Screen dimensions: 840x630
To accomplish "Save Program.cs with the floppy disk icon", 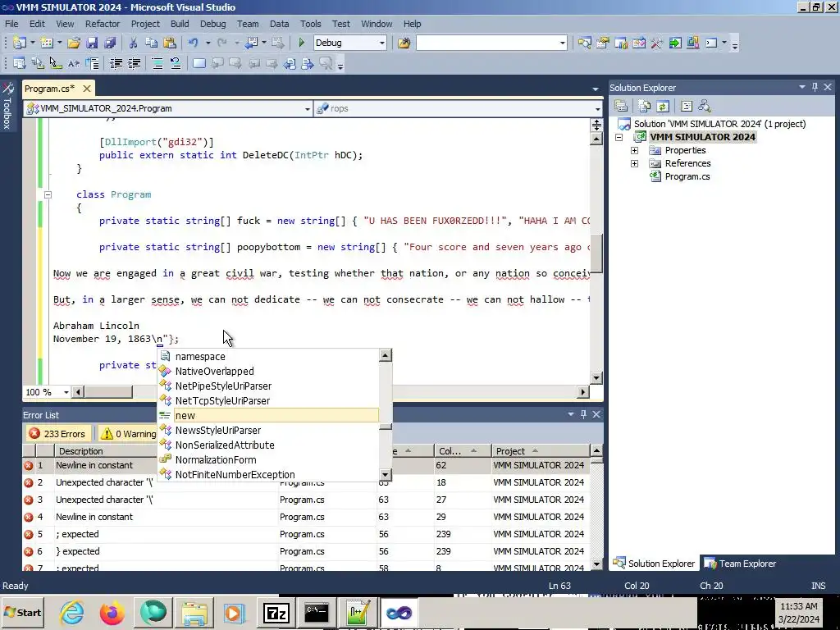I will tap(92, 43).
